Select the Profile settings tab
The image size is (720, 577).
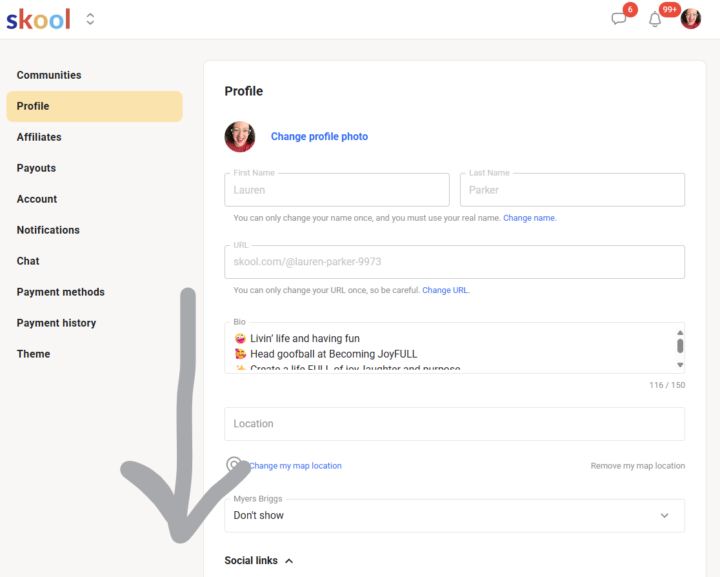tap(95, 106)
